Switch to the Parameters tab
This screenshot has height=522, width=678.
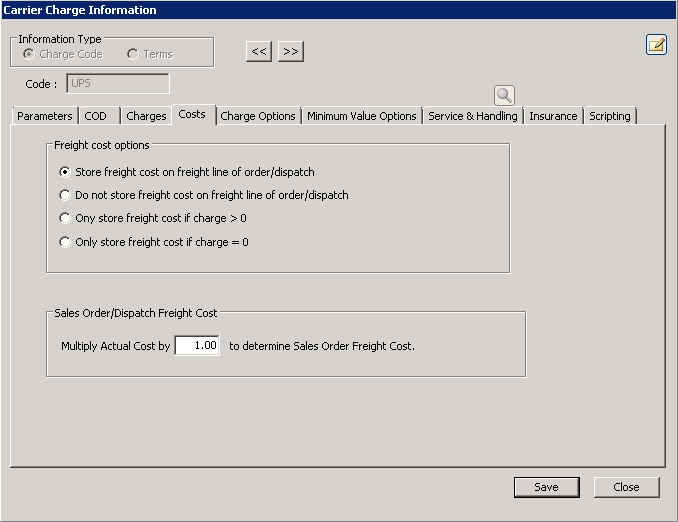point(45,116)
